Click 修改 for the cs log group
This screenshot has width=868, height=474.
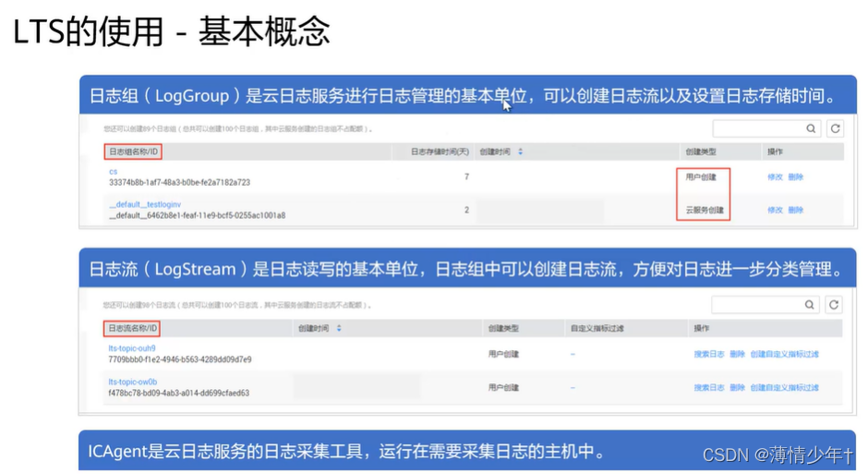775,177
